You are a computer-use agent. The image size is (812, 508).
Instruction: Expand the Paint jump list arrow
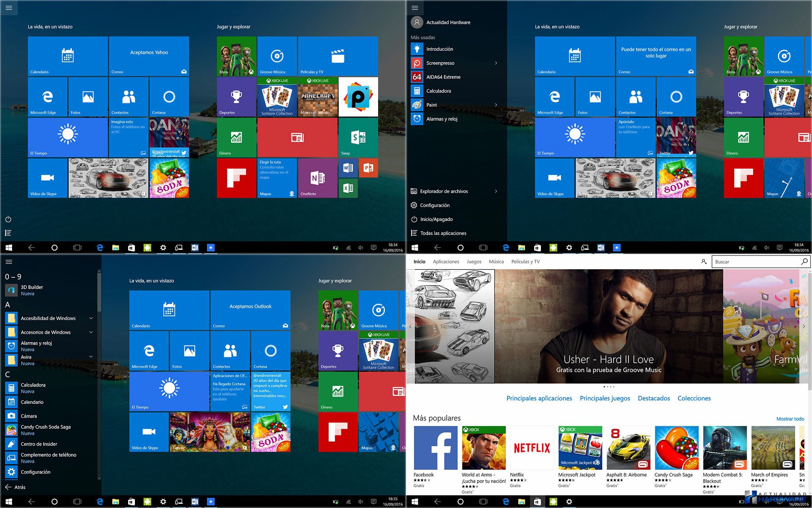496,105
